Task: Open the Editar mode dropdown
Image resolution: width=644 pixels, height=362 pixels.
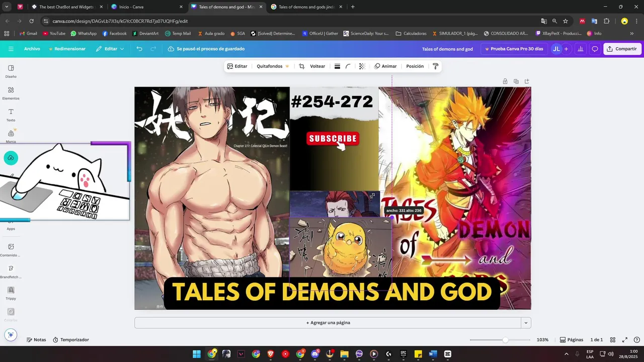Action: [110, 49]
